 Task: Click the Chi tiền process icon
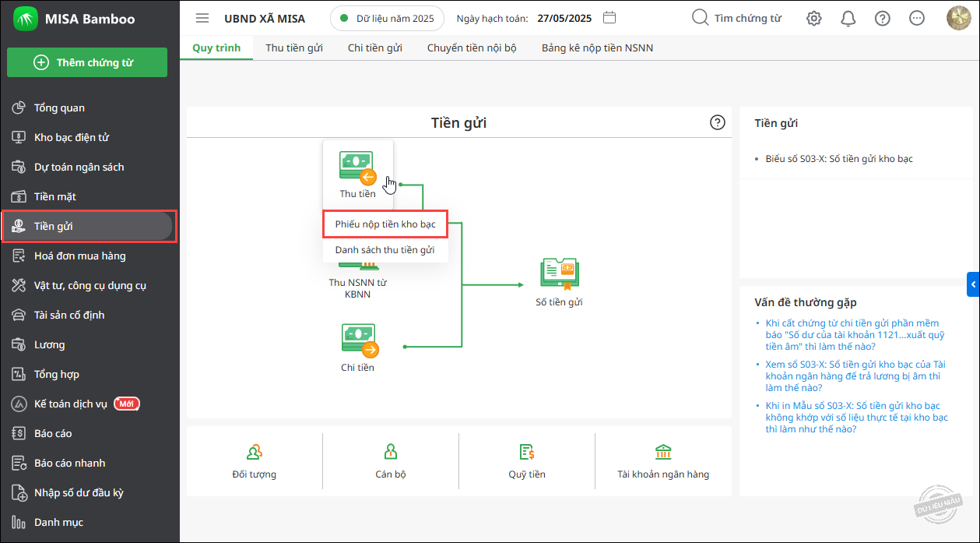pyautogui.click(x=359, y=342)
